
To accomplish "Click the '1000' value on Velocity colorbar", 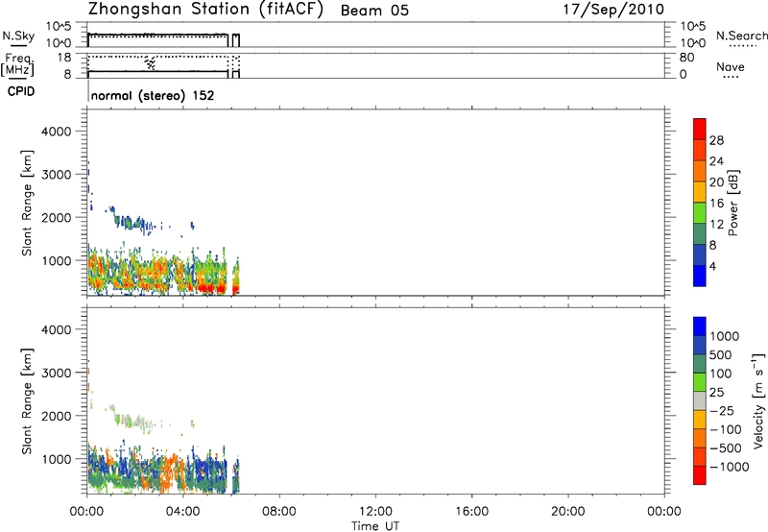I will [724, 336].
